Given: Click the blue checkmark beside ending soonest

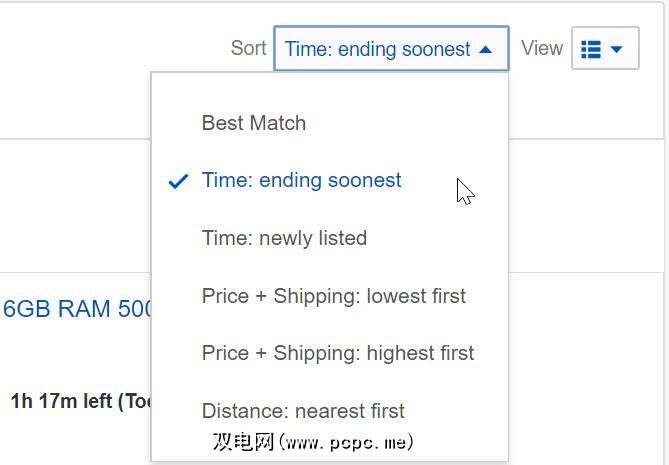Looking at the screenshot, I should 178,181.
